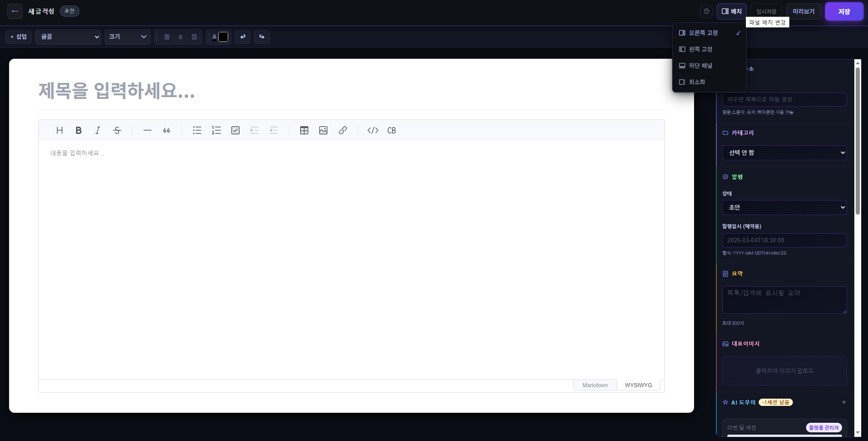
Task: Insert a blockquote
Action: pyautogui.click(x=166, y=130)
